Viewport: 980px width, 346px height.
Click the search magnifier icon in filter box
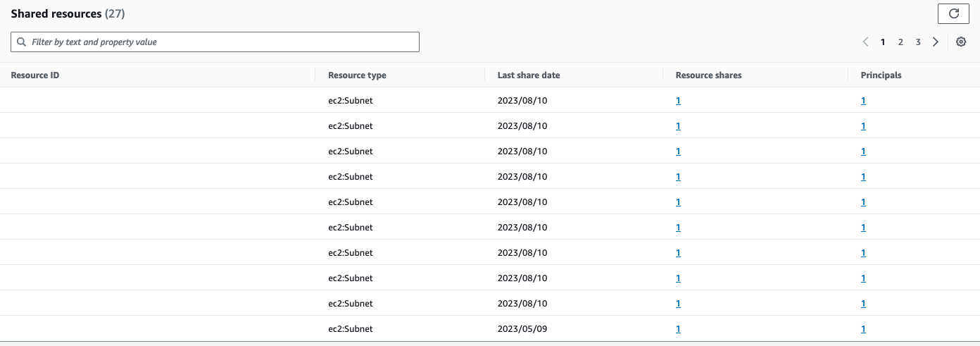(x=22, y=42)
